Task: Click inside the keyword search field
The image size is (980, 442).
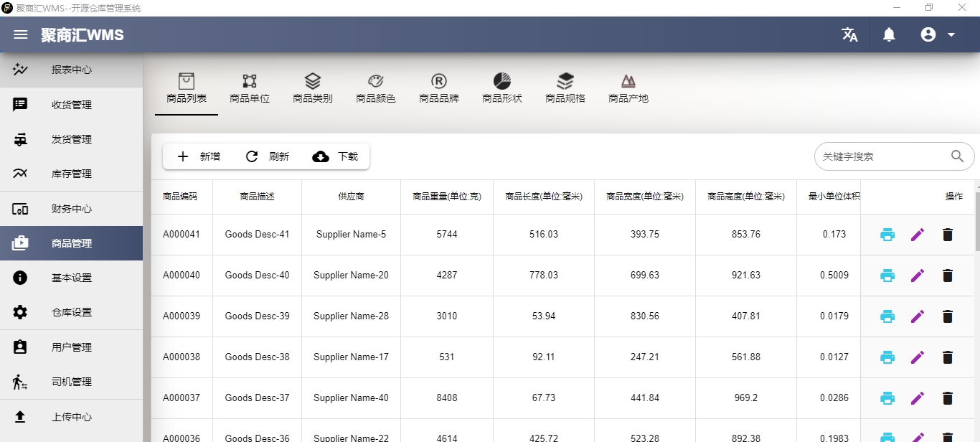Action: 882,156
